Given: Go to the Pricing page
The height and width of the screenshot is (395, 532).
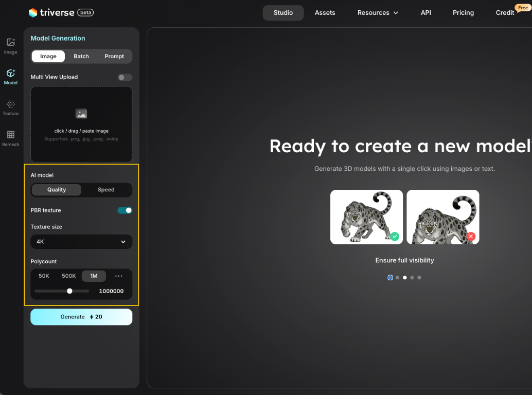Looking at the screenshot, I should [x=463, y=13].
